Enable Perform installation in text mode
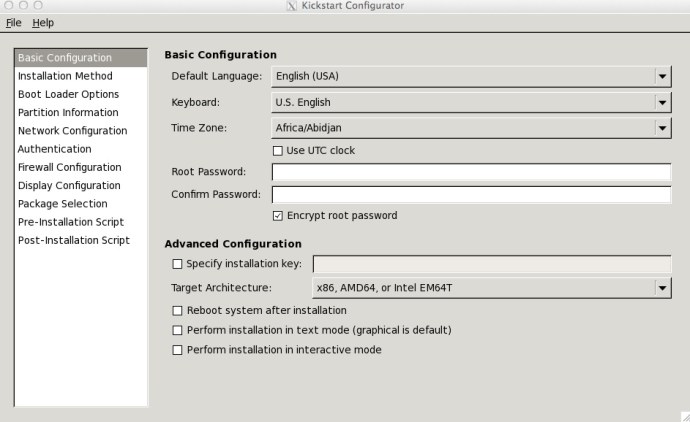Image resolution: width=690 pixels, height=422 pixels. (x=177, y=330)
